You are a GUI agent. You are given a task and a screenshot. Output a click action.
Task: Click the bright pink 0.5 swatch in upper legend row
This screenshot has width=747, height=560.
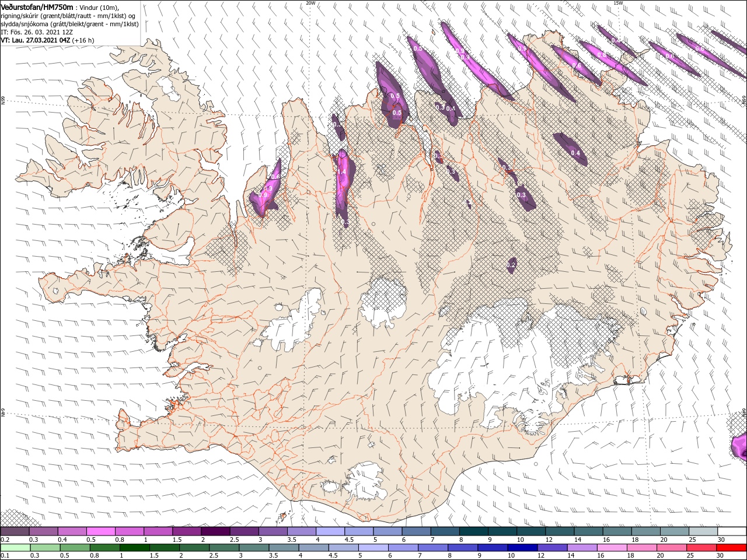coord(101,531)
